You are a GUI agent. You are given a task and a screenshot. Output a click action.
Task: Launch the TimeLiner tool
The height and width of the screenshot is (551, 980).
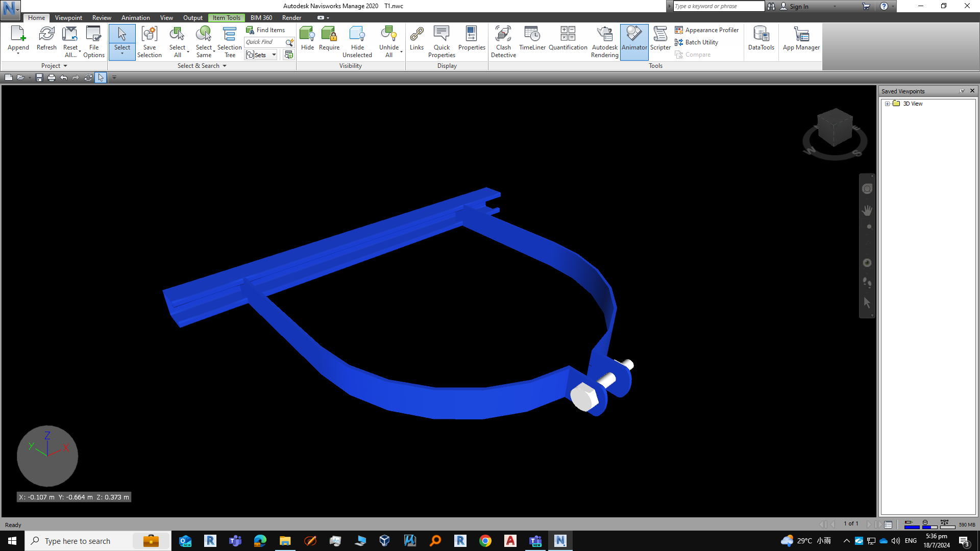point(532,40)
